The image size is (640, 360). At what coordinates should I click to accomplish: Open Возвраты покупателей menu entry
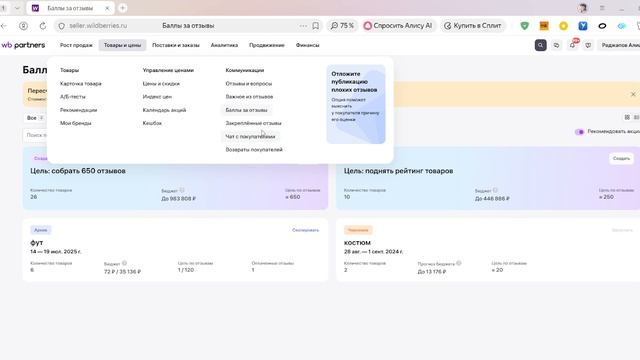click(x=254, y=149)
